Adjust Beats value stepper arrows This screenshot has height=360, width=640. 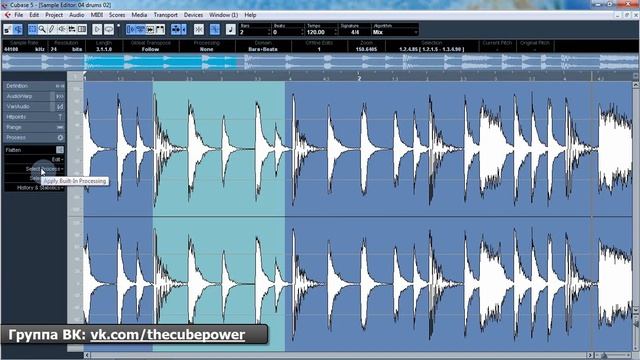pos(303,32)
